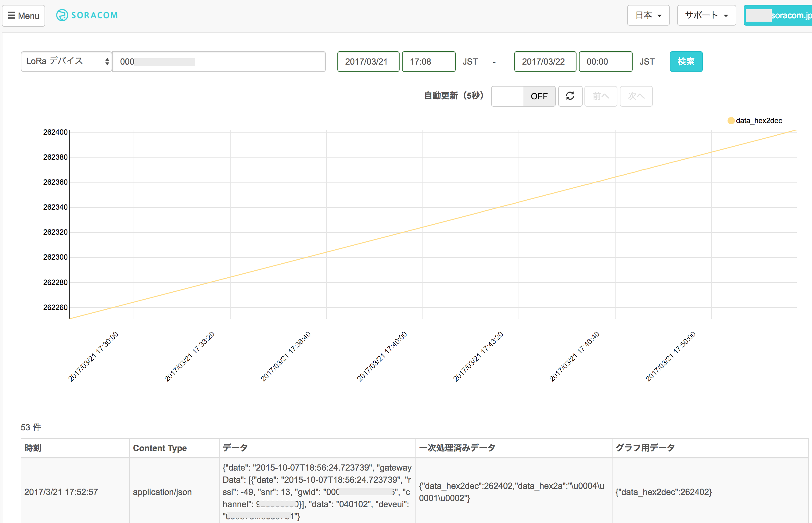Edit the start date field 2017/03/21
812x523 pixels.
coord(368,62)
